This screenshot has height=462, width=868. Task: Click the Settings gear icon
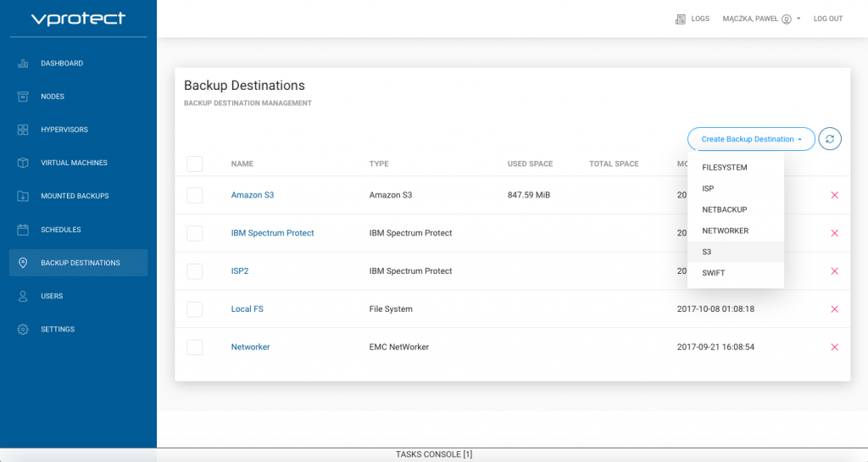pyautogui.click(x=23, y=329)
